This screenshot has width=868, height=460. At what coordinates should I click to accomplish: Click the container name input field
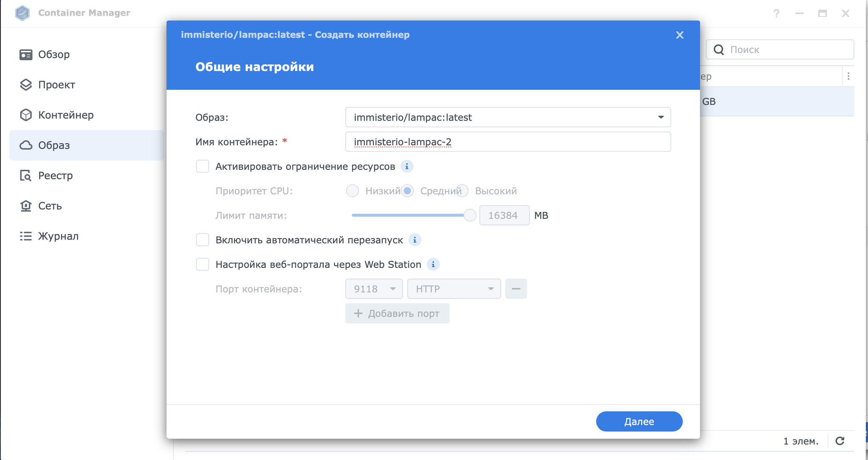(508, 142)
